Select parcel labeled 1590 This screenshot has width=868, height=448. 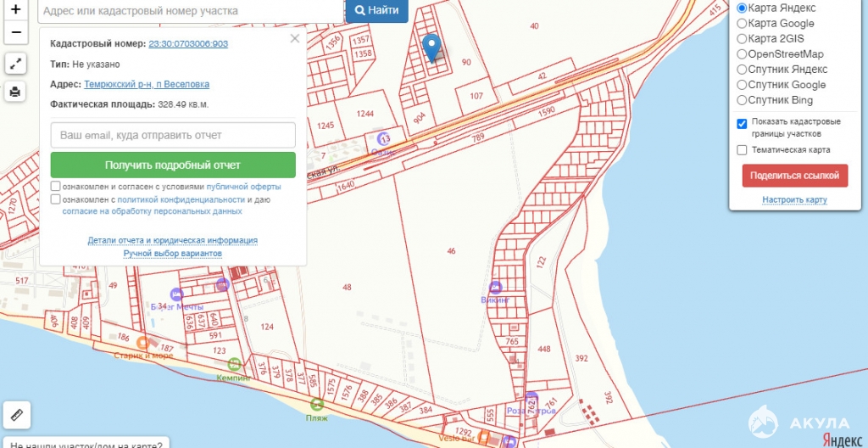(547, 111)
